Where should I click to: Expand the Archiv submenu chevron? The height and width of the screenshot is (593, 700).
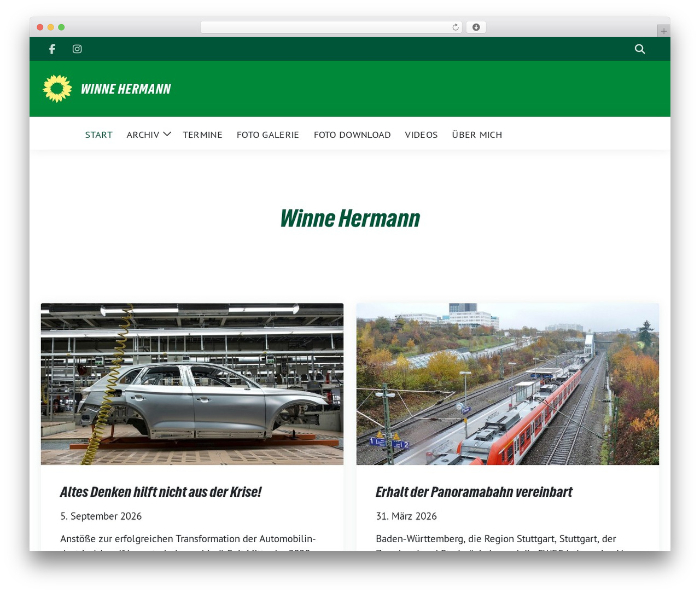(167, 134)
